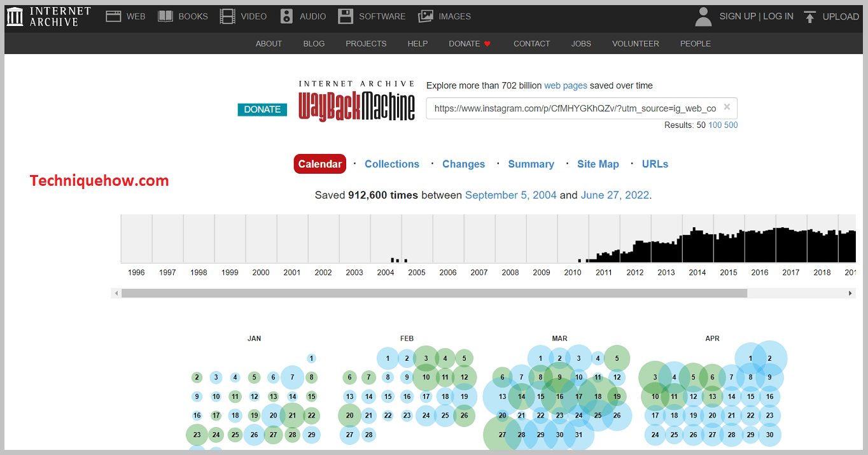868x455 pixels.
Task: Click the UPLOAD text link
Action: tap(841, 17)
